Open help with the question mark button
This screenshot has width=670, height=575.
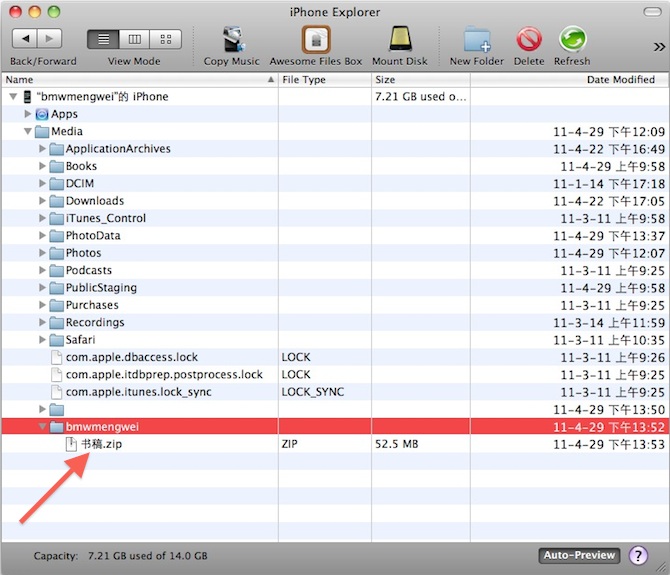(638, 556)
